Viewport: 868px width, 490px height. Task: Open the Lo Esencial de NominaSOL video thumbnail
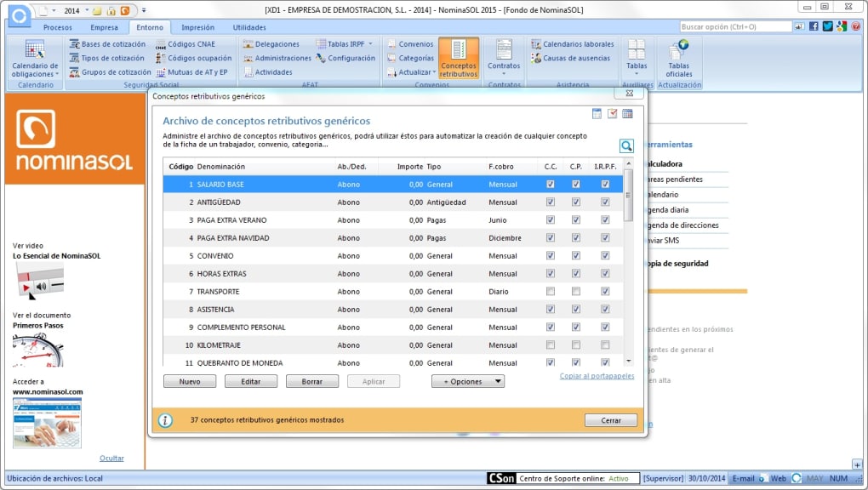click(x=40, y=280)
